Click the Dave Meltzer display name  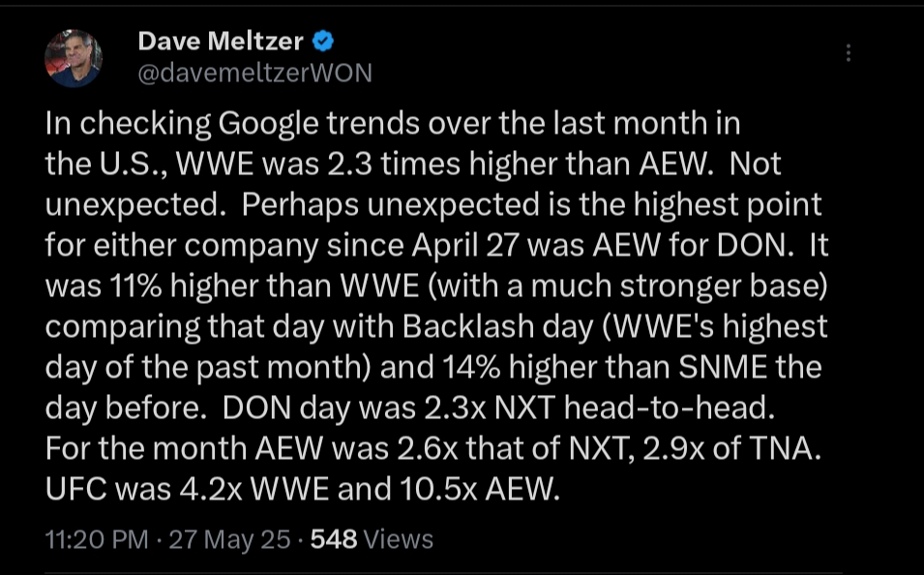coord(221,41)
